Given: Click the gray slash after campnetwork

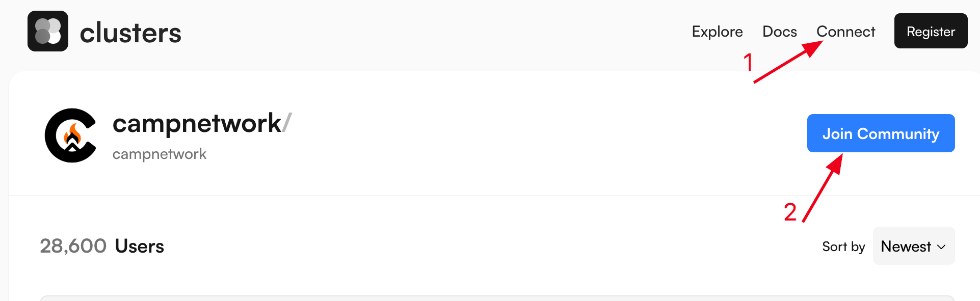Looking at the screenshot, I should click(x=287, y=123).
